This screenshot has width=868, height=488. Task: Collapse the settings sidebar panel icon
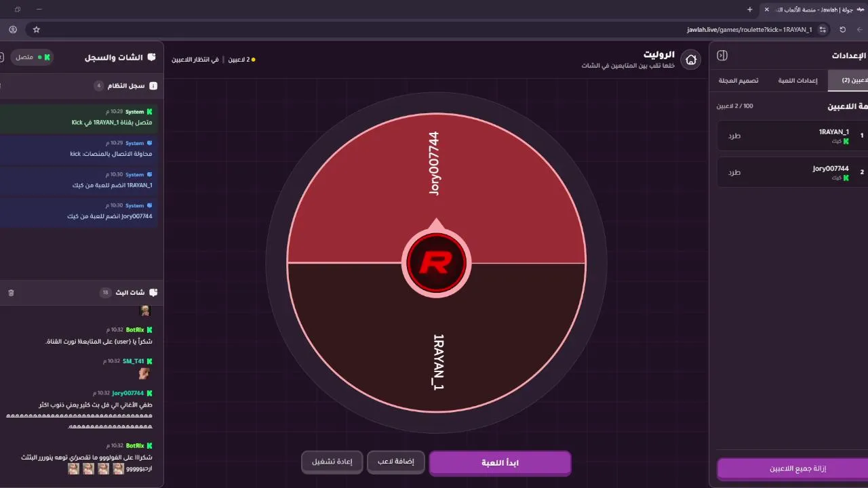[x=722, y=56]
